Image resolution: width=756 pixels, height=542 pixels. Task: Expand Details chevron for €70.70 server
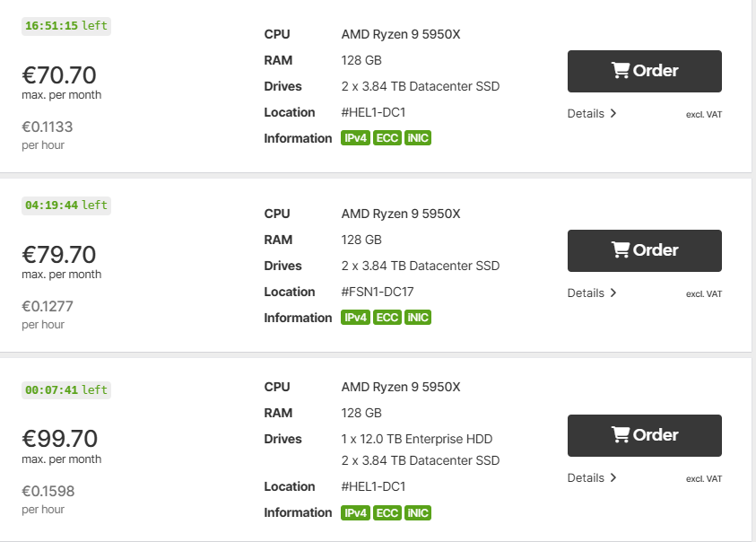tap(613, 113)
